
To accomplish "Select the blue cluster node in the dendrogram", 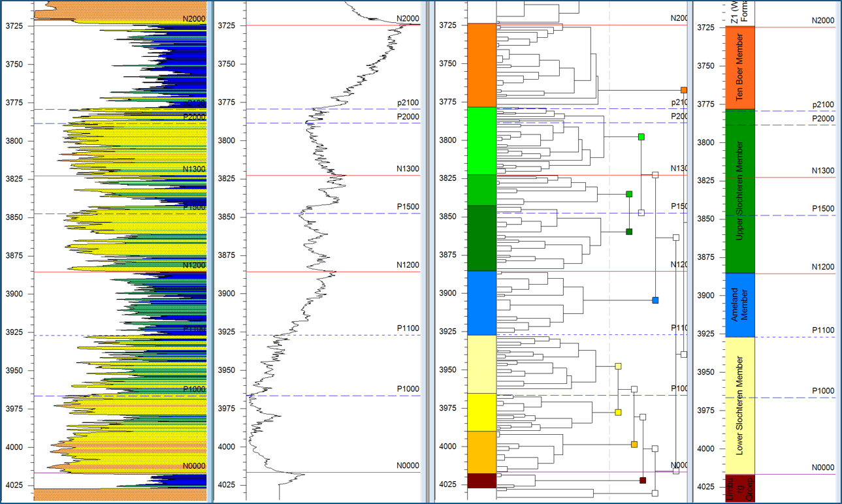I will (x=655, y=300).
